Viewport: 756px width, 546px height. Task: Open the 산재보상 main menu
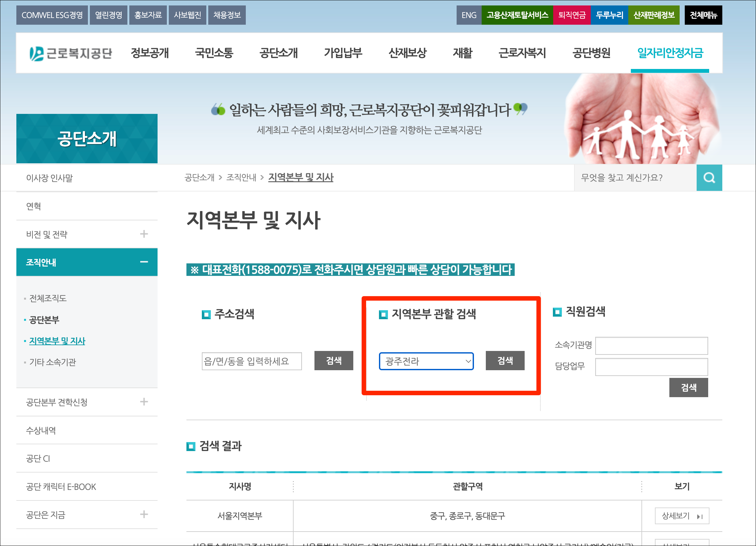coord(407,53)
